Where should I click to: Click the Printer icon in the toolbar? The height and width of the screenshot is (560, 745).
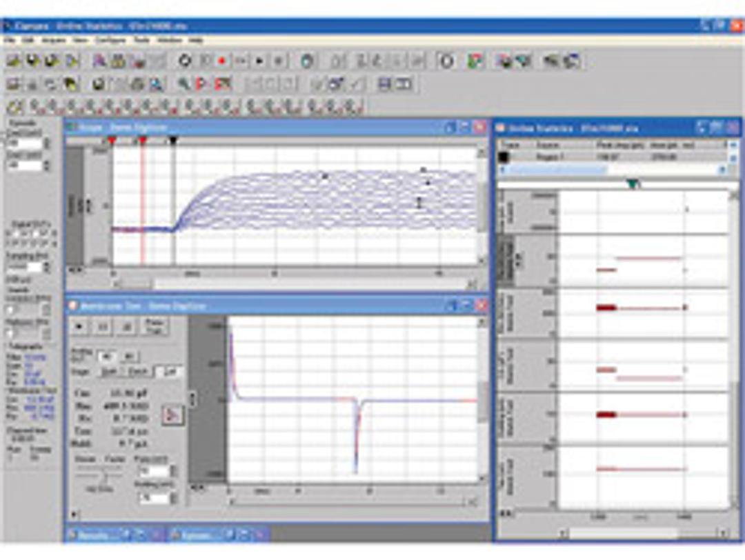[136, 61]
